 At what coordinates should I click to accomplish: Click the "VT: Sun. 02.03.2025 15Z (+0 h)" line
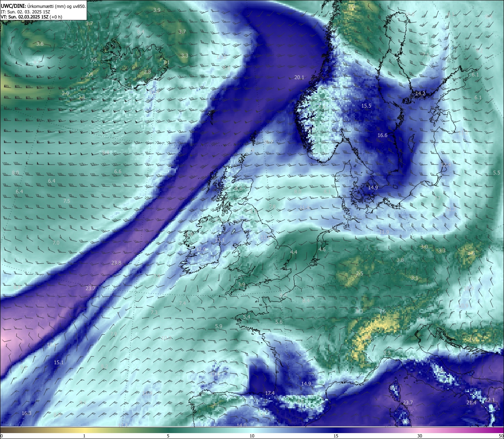(31, 17)
